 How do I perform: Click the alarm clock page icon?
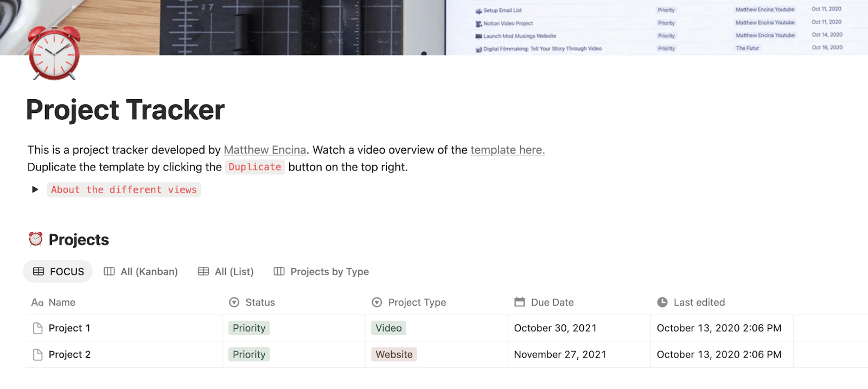coord(54,53)
